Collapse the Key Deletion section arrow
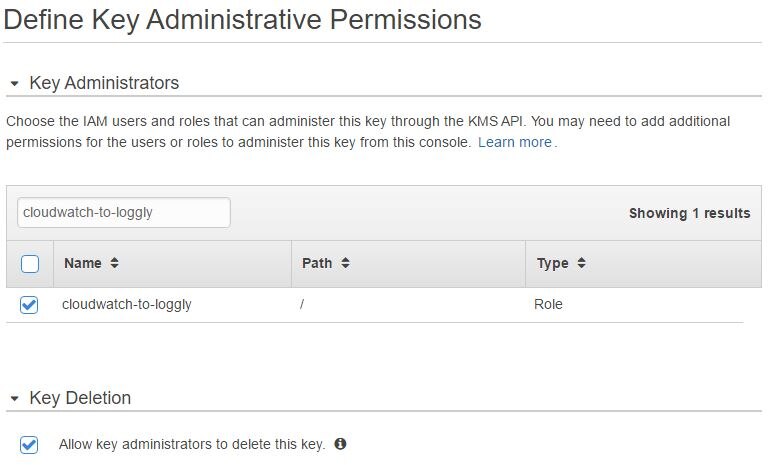The height and width of the screenshot is (465, 777). pyautogui.click(x=14, y=399)
